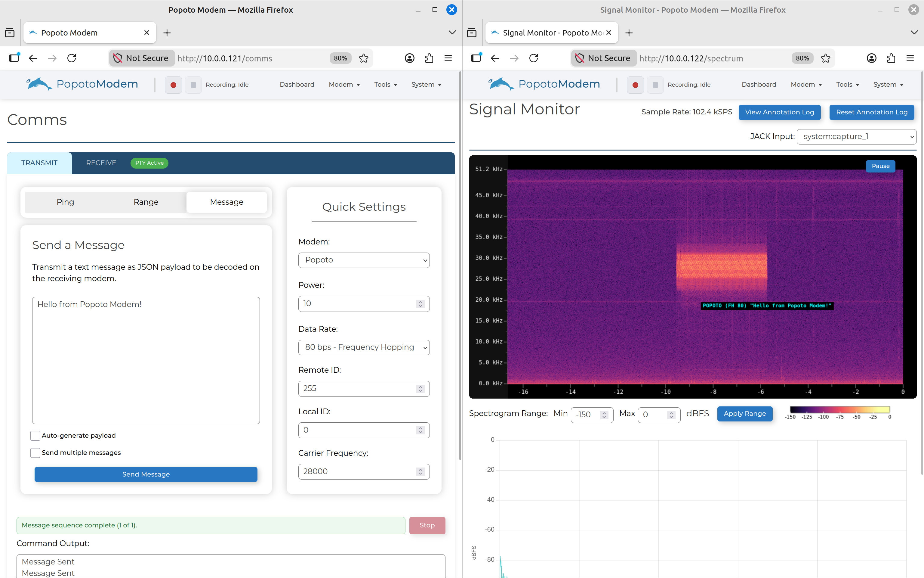Open extensions in Signal Monitor Firefox window
This screenshot has width=924, height=578.
[x=891, y=58]
